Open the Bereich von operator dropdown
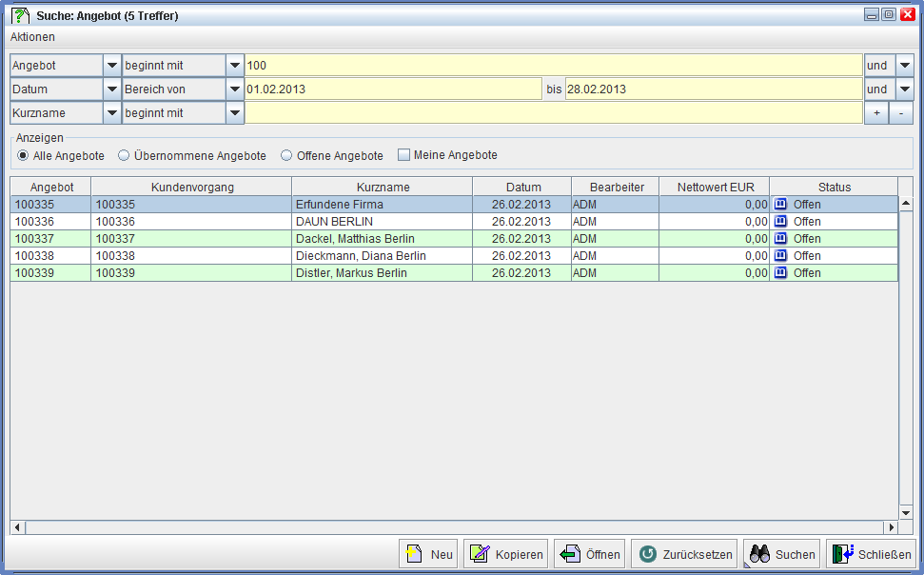Screen dimensions: 924x575 tap(235, 89)
